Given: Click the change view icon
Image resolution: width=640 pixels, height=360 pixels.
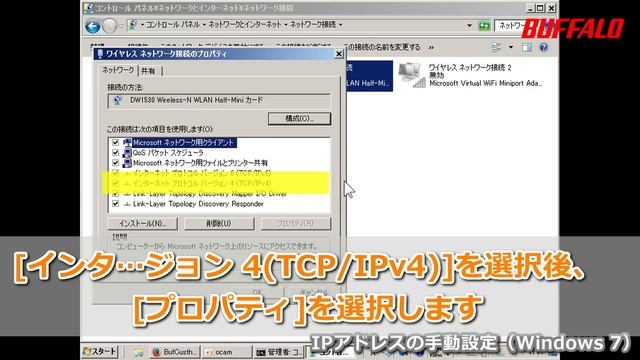Looking at the screenshot, I should [x=496, y=47].
